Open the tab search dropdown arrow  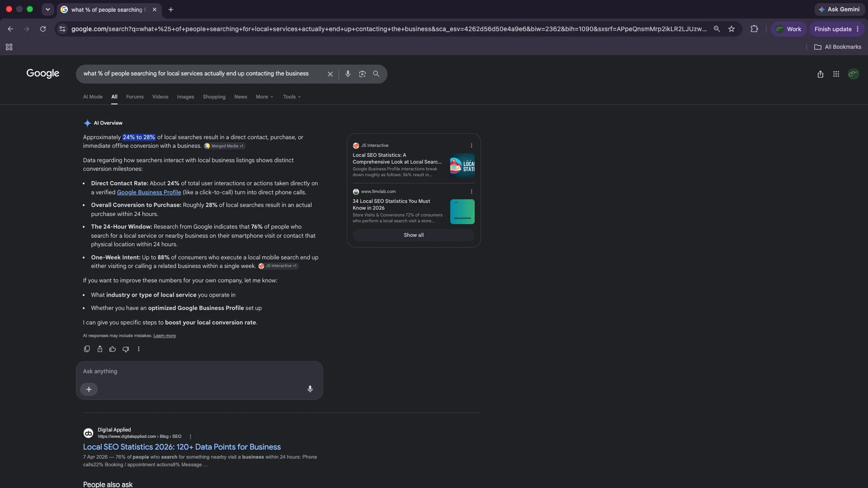[x=47, y=9]
